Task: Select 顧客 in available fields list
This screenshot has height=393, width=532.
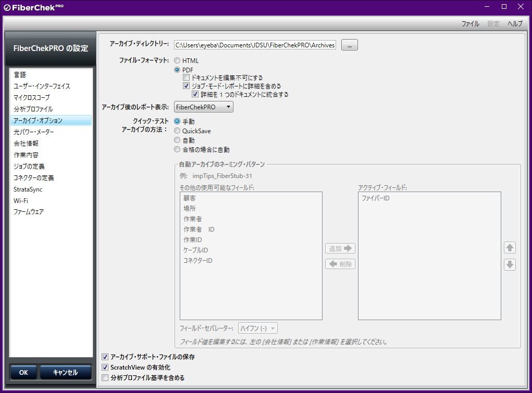Action: pyautogui.click(x=251, y=198)
